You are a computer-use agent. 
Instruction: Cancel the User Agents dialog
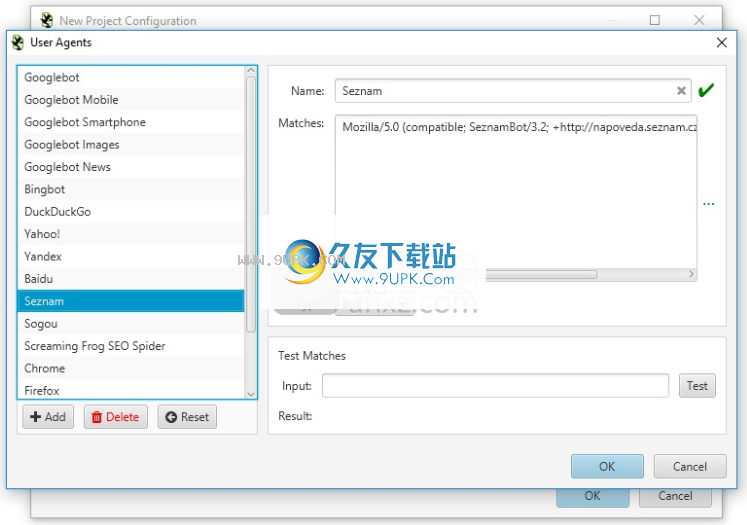(x=690, y=466)
